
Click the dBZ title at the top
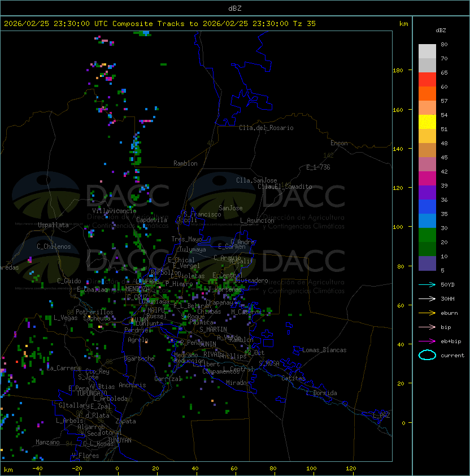pos(235,8)
